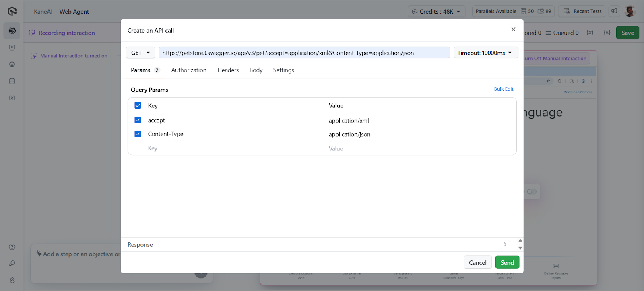
Task: Click the user profile avatar
Action: pyautogui.click(x=630, y=11)
